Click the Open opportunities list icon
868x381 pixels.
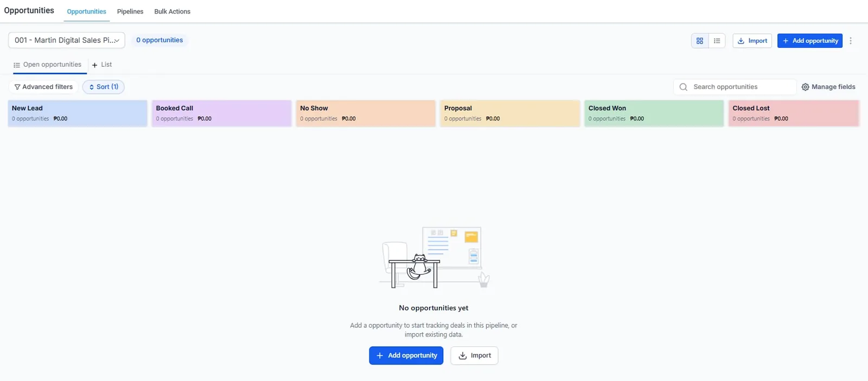pyautogui.click(x=17, y=65)
